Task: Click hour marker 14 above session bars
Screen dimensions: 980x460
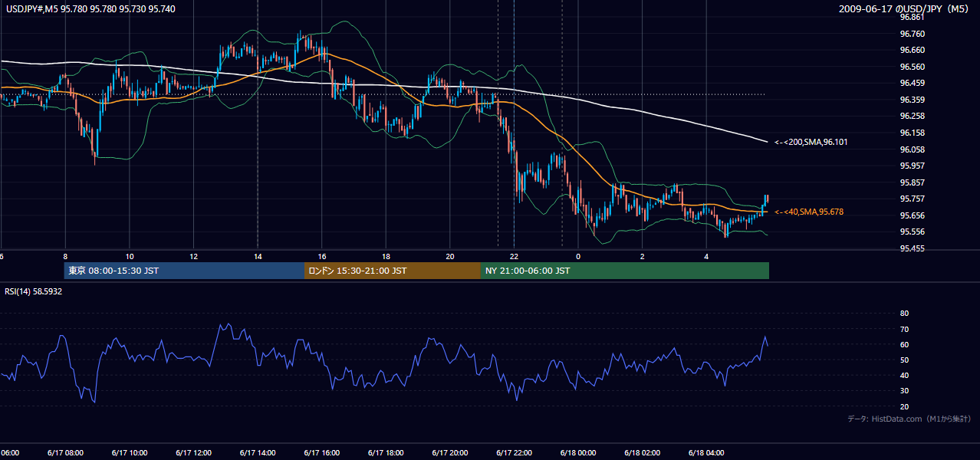Action: click(x=258, y=256)
